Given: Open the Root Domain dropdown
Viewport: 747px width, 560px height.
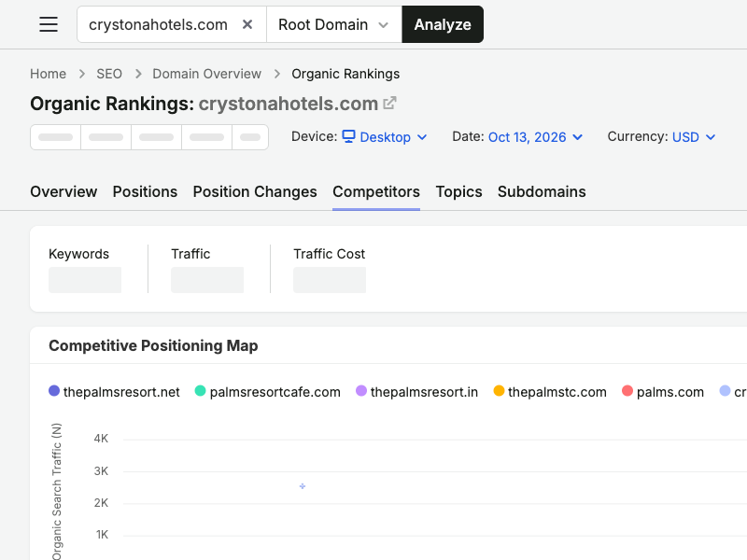Looking at the screenshot, I should 334,24.
